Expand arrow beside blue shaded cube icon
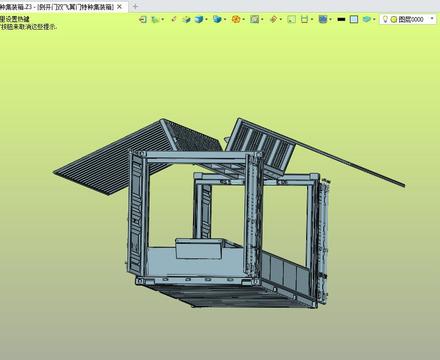This screenshot has width=440, height=360. click(206, 19)
